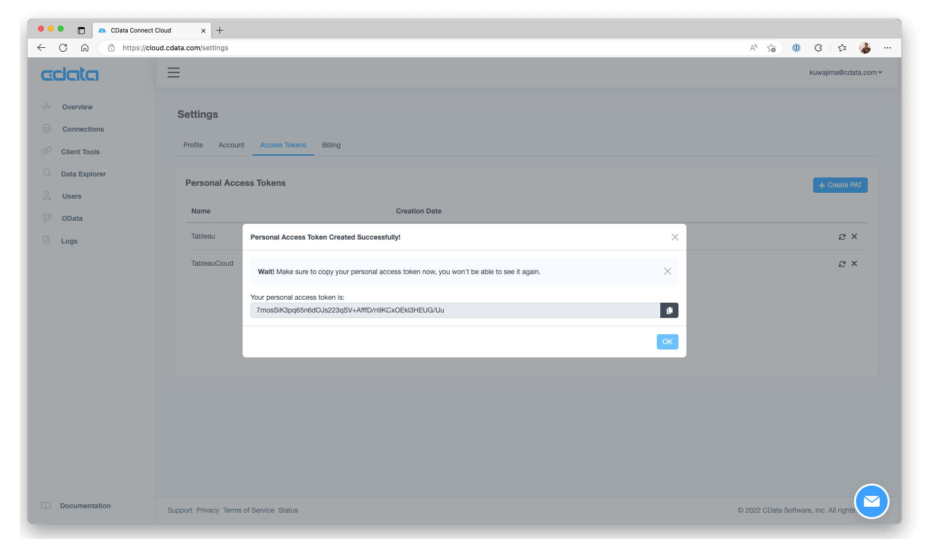Open the Terms of Service link
Screen dimensions: 929x560
[249, 510]
